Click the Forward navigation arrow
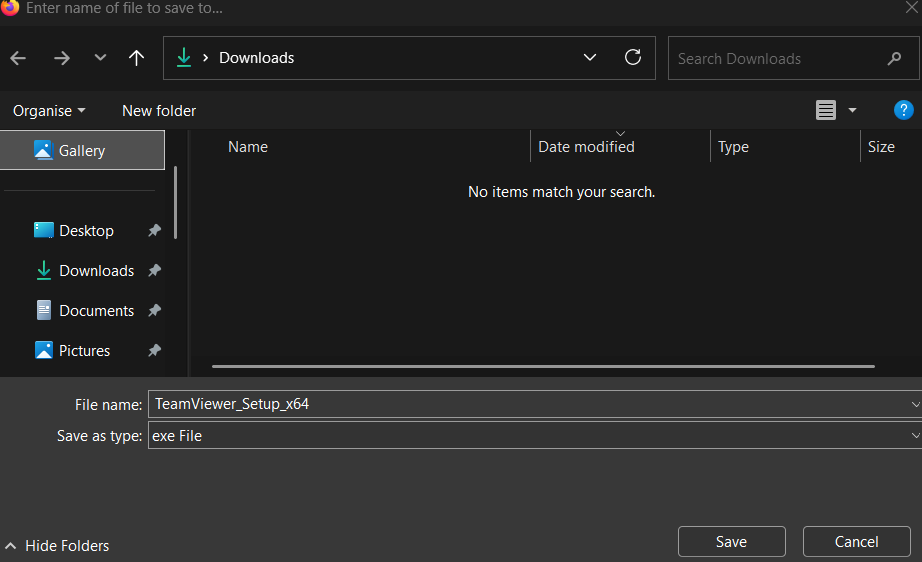The width and height of the screenshot is (922, 562). click(x=62, y=58)
